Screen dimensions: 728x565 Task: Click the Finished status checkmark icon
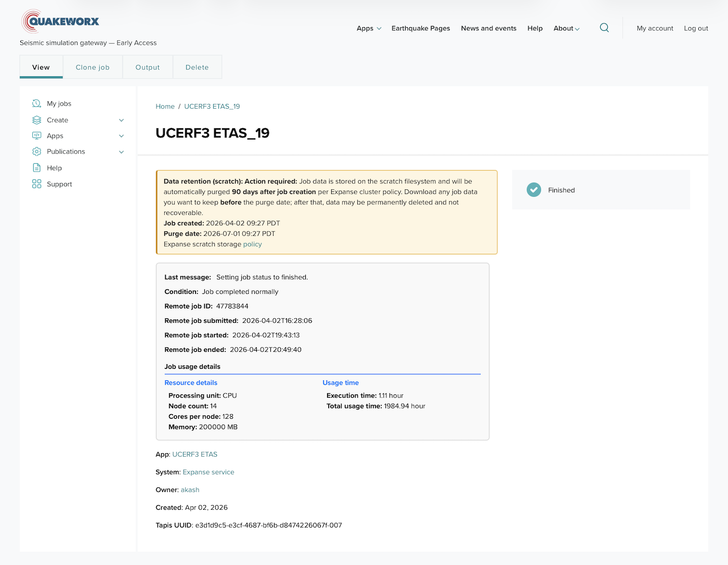[x=534, y=189]
